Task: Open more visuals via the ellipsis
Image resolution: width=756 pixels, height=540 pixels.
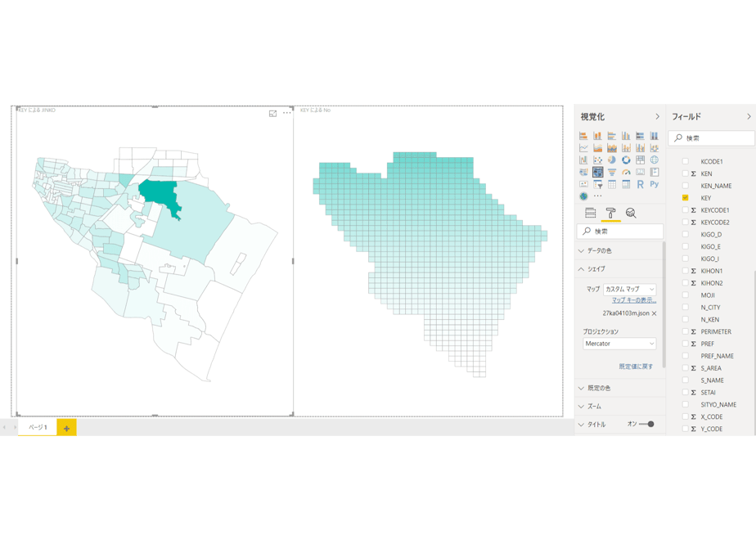Action: (x=598, y=196)
